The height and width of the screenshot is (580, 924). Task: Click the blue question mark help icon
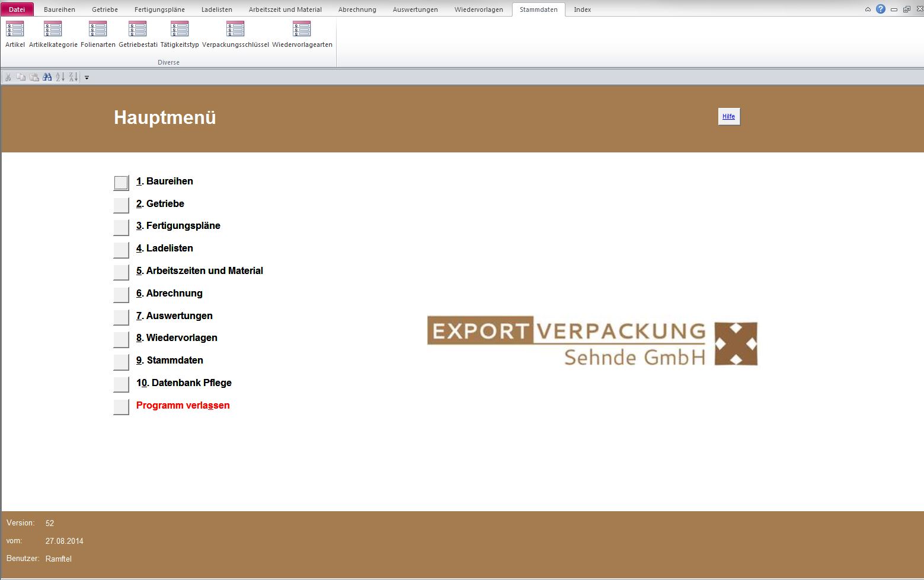tap(881, 9)
